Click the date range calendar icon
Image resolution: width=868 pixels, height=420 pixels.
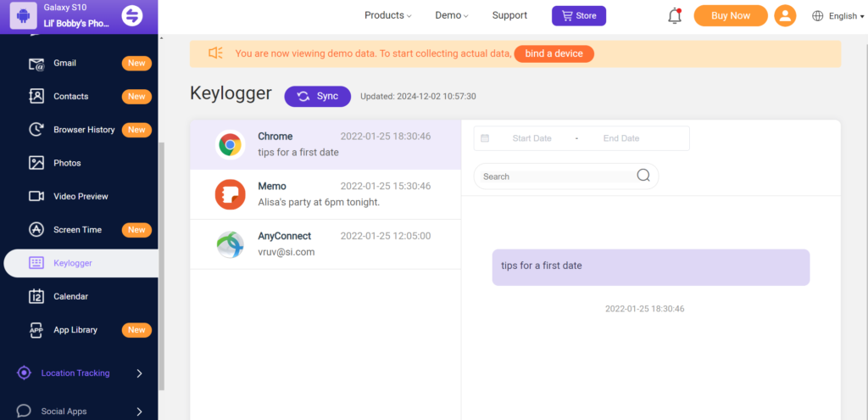point(485,138)
